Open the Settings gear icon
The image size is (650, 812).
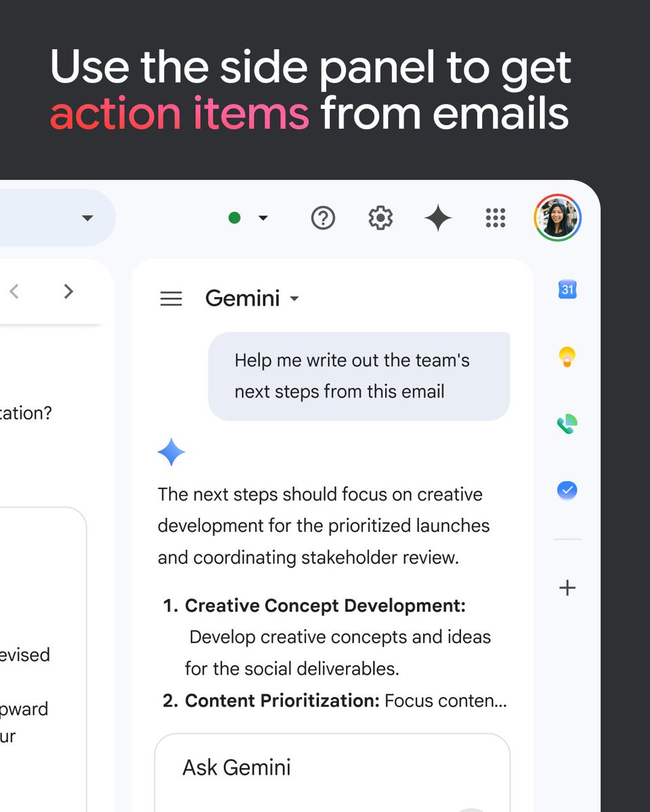(x=381, y=218)
